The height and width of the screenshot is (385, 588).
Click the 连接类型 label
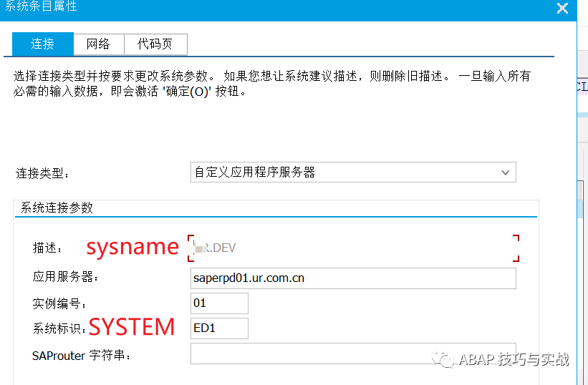[x=43, y=173]
